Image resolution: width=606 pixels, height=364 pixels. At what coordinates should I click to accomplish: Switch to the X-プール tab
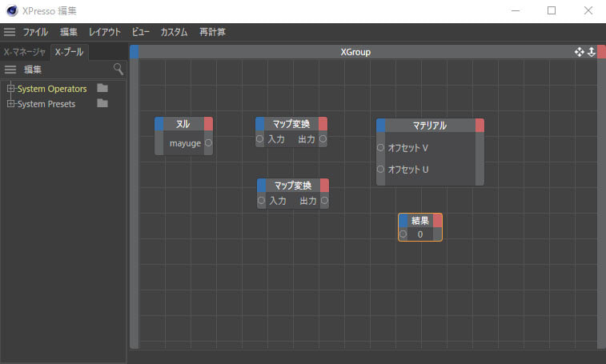tap(69, 52)
